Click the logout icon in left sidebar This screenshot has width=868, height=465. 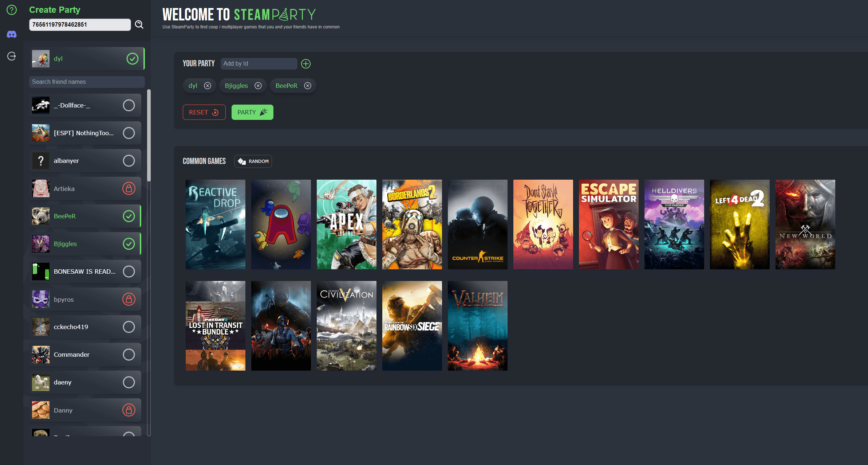click(11, 56)
